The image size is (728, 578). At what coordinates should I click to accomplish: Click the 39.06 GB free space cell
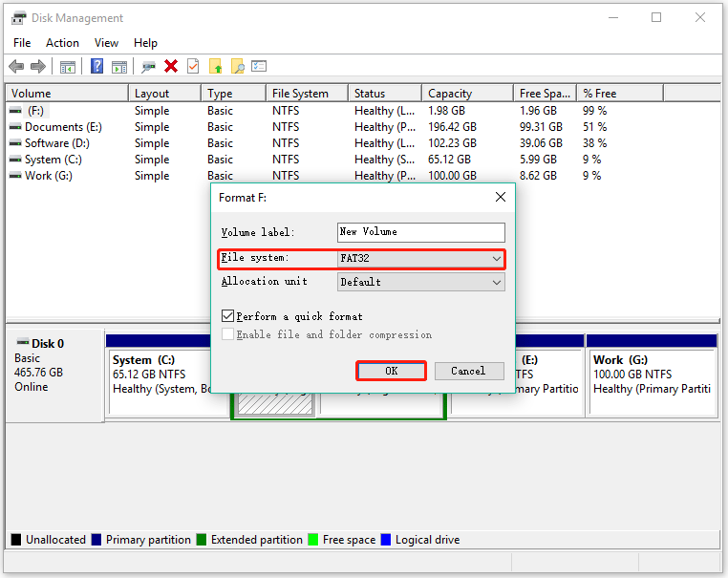click(x=541, y=143)
